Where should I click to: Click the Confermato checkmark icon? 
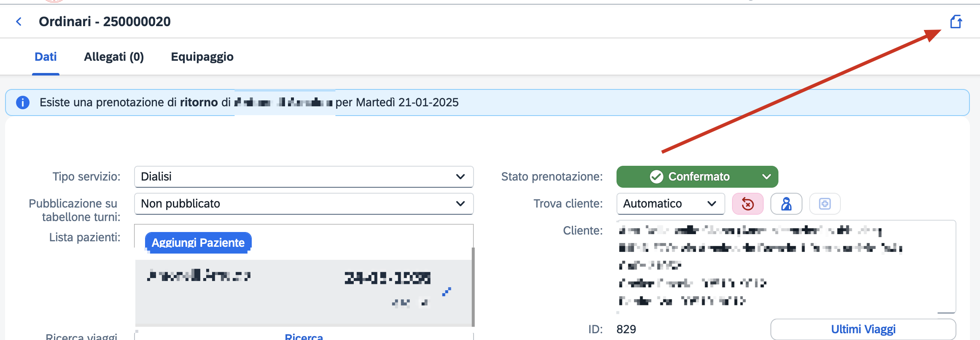click(x=657, y=177)
